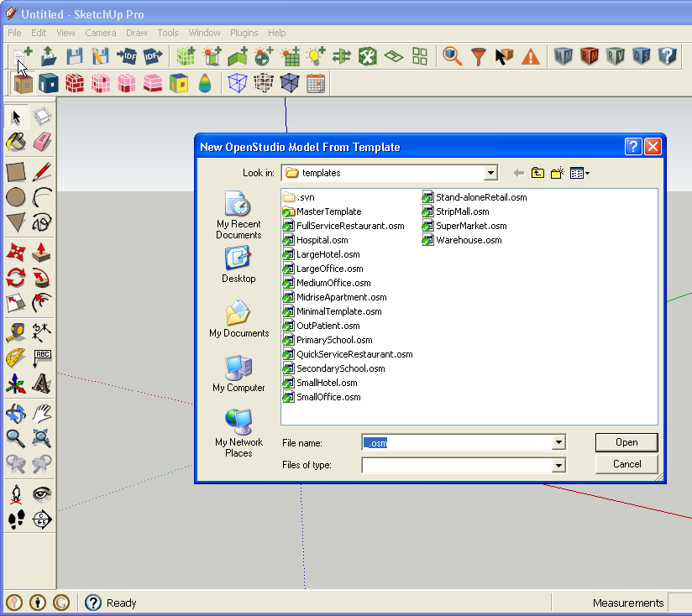Select the Eraser tool
The image size is (692, 616).
coord(42,142)
